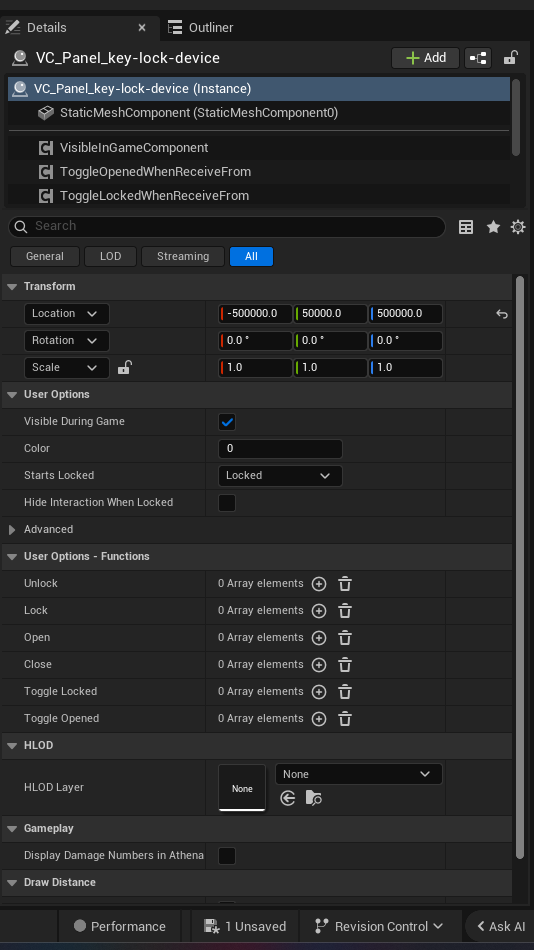The height and width of the screenshot is (950, 534).
Task: Expand the Advanced section
Action: point(12,530)
